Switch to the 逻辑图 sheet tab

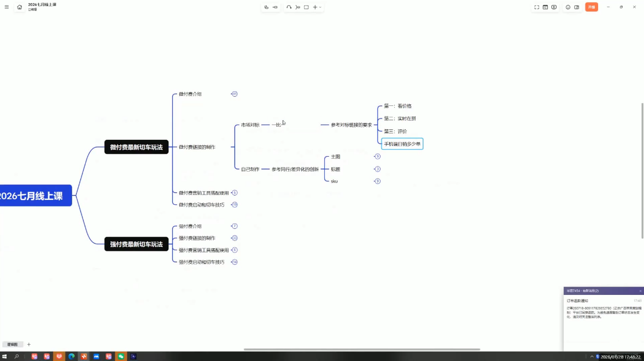click(x=13, y=344)
